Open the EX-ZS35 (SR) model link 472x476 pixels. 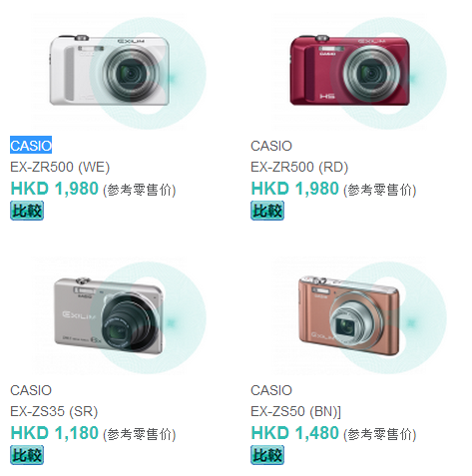[54, 411]
